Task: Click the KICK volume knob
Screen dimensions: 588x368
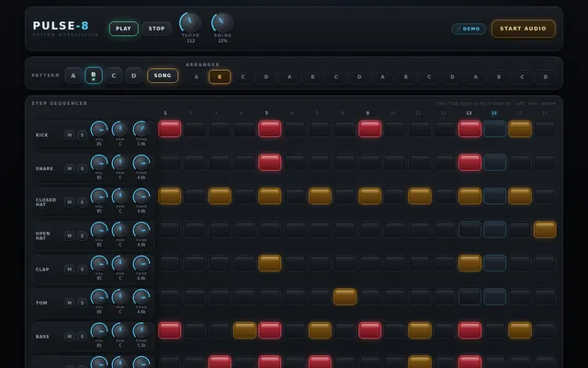Action: (x=99, y=130)
